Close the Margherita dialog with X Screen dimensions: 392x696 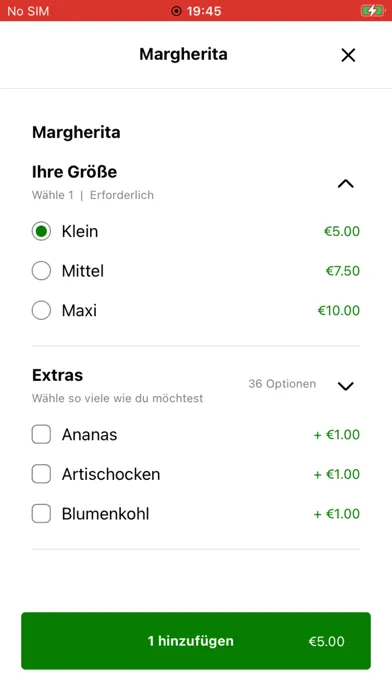(348, 55)
